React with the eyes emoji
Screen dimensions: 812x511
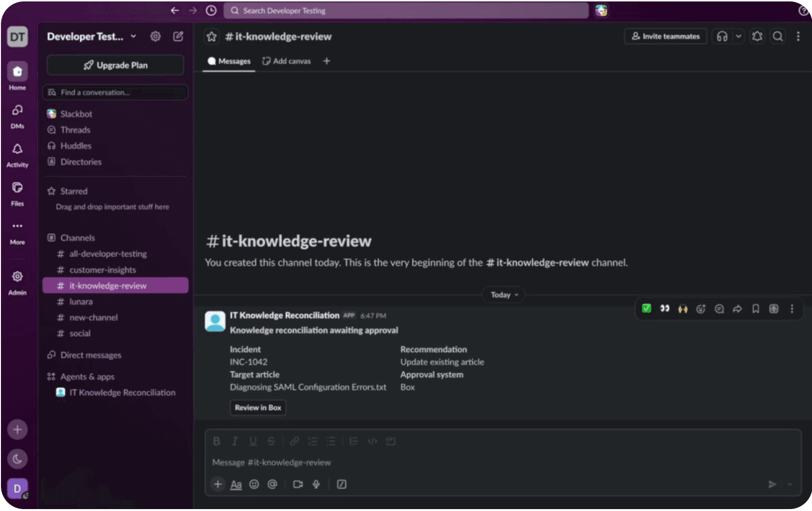tap(665, 309)
